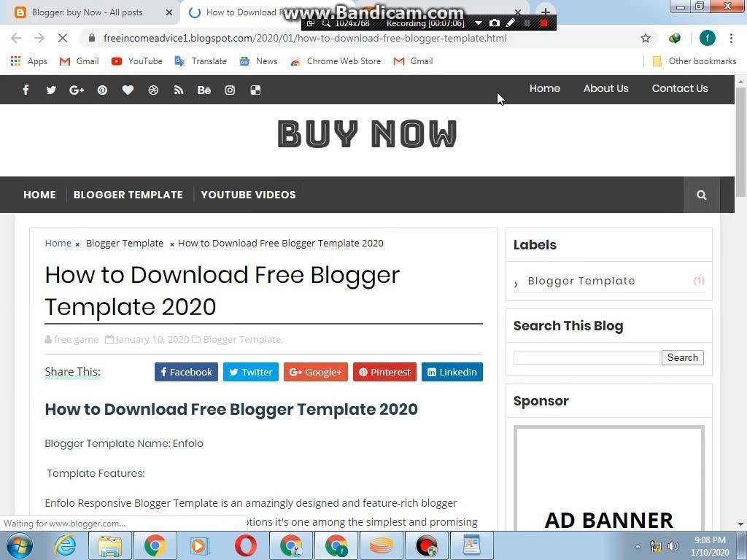The image size is (747, 560).
Task: Open the HOME item in the main nav
Action: (x=39, y=195)
